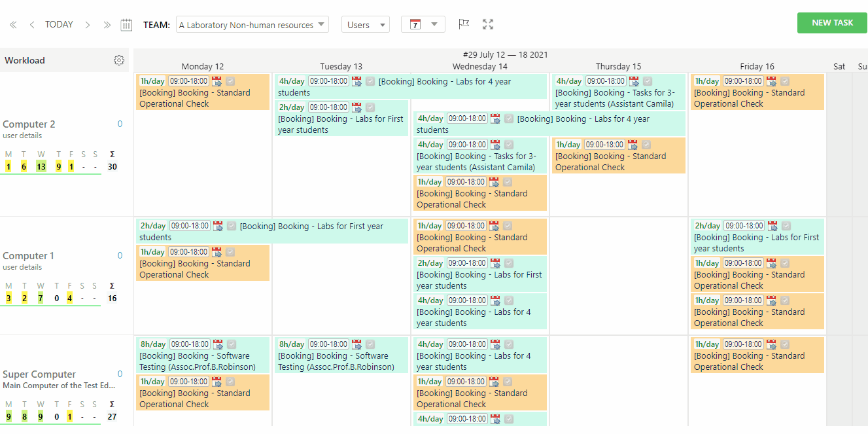This screenshot has width=868, height=434.
Task: Reschedule Super Computer Friday Standard Operational Check
Action: pyautogui.click(x=772, y=344)
